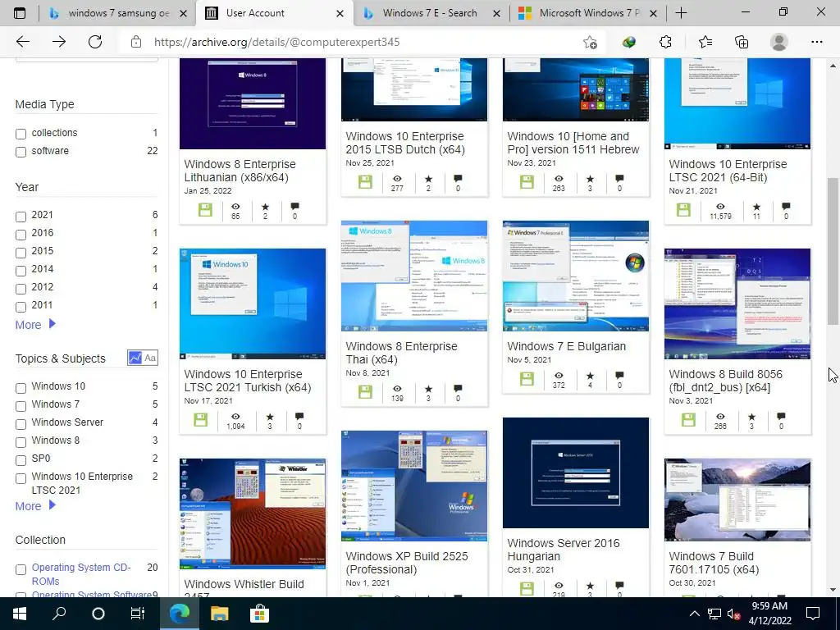Add this page to favorites star
The image size is (840, 630).
tap(590, 43)
